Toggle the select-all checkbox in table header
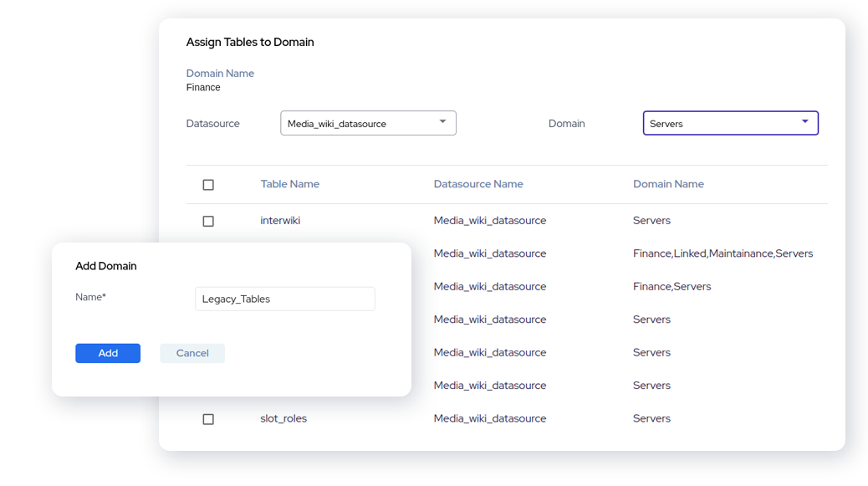 pos(208,185)
